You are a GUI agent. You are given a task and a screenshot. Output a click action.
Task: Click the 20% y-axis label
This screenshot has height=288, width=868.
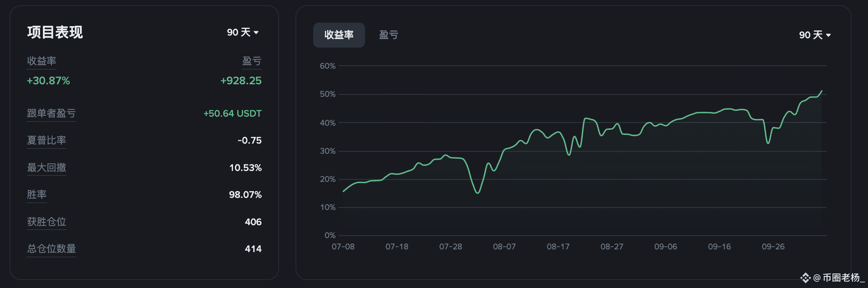328,179
